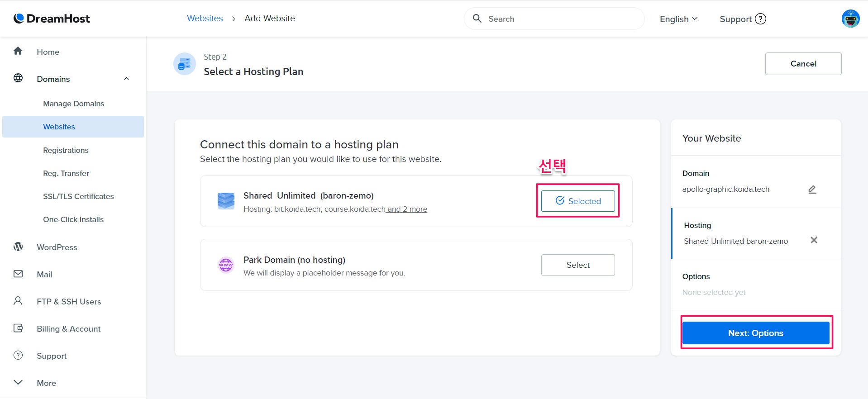The width and height of the screenshot is (868, 399).
Task: Click 'Shared Unlimited baron-zemo' in summary
Action: pos(736,241)
